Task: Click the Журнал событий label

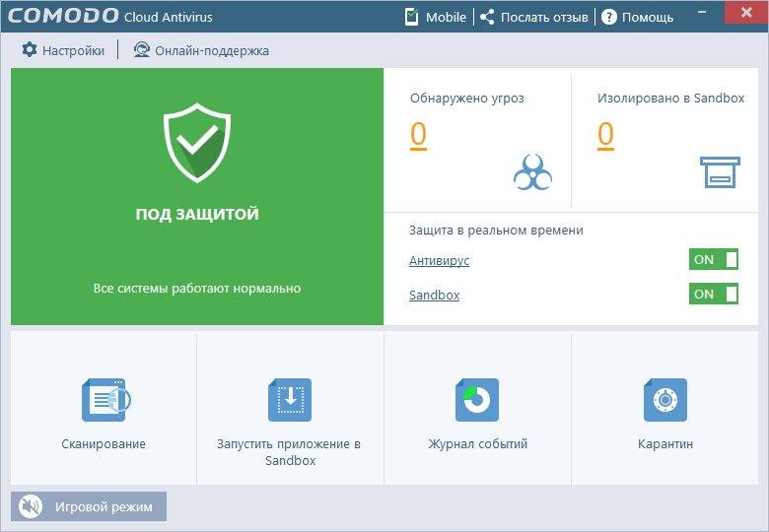Action: tap(478, 443)
